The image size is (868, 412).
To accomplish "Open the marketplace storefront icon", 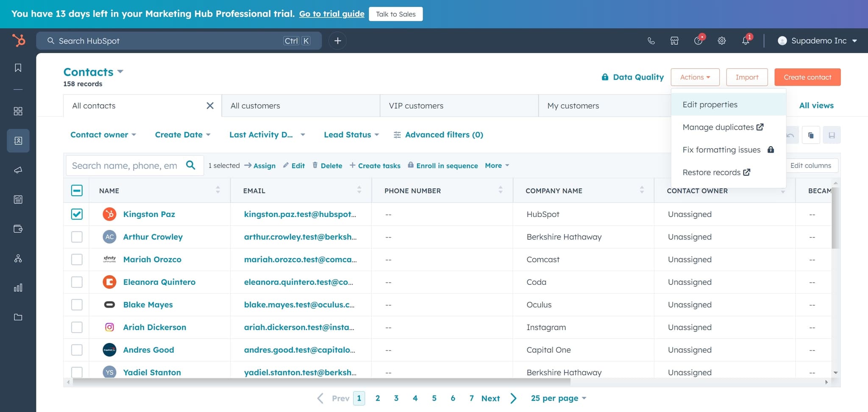I will (674, 41).
